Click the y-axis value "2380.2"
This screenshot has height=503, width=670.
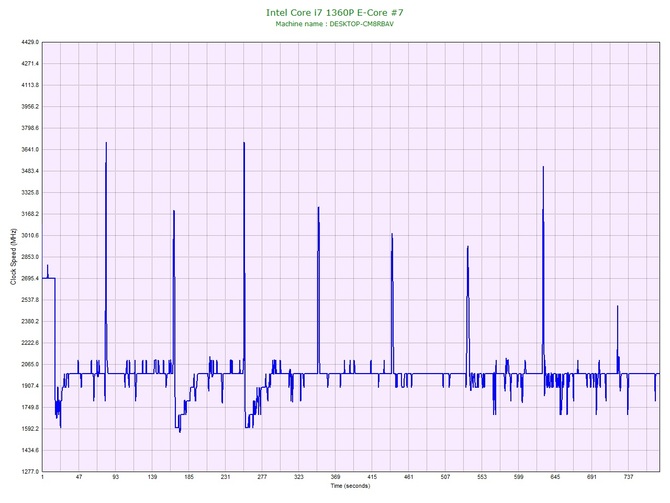(x=30, y=321)
